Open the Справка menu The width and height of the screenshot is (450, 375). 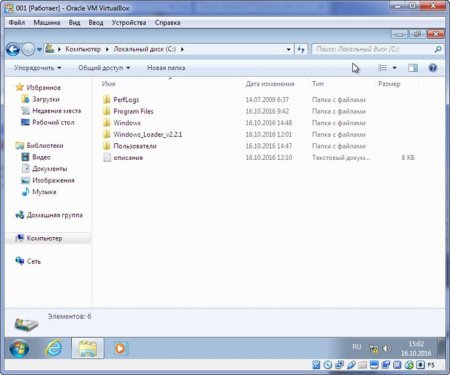tap(167, 23)
